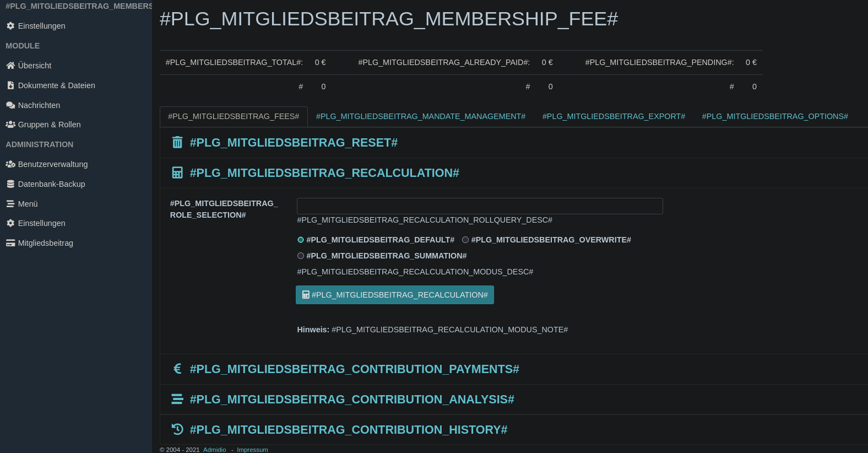Open Gruppen & Rollen in sidebar
Image resolution: width=868 pixels, height=453 pixels.
click(49, 125)
